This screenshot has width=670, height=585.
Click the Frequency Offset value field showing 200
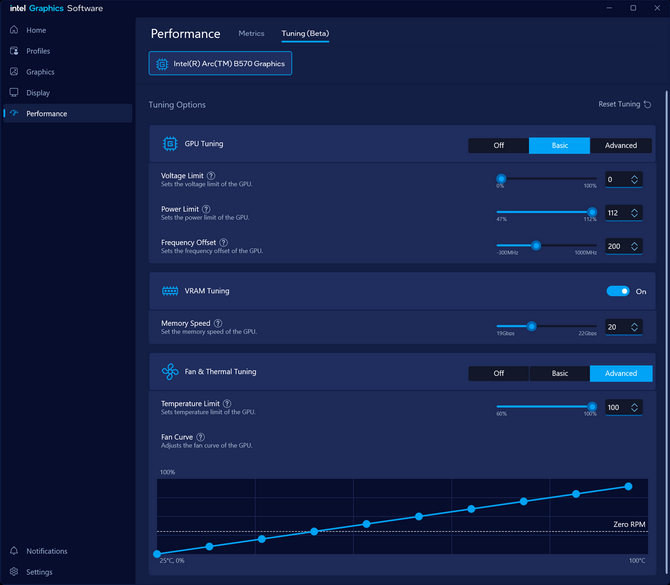tap(623, 246)
